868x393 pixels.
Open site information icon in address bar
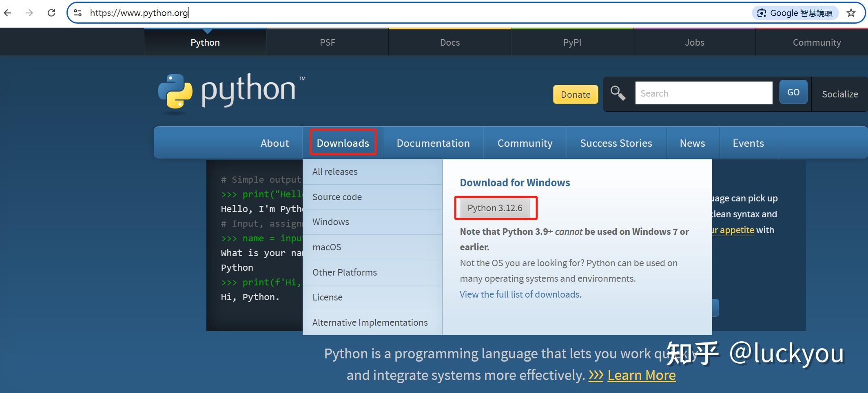click(78, 13)
